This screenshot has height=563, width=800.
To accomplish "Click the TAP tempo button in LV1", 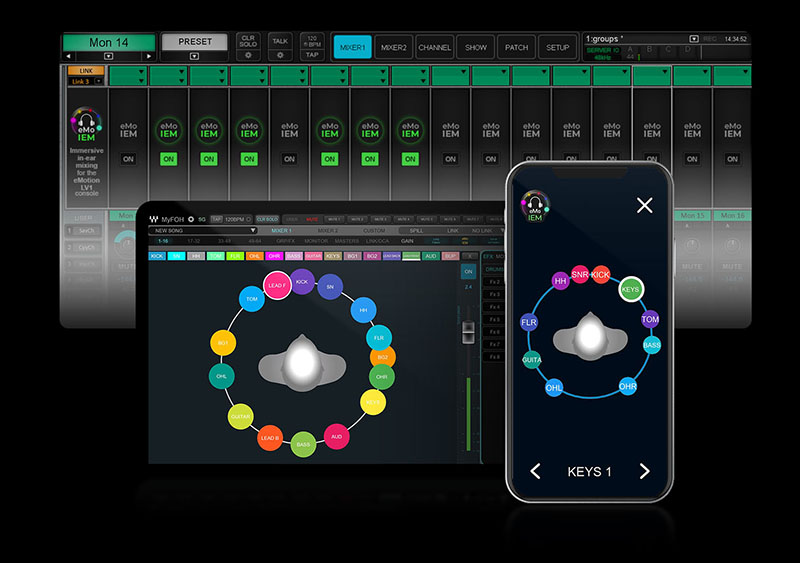I will (312, 55).
